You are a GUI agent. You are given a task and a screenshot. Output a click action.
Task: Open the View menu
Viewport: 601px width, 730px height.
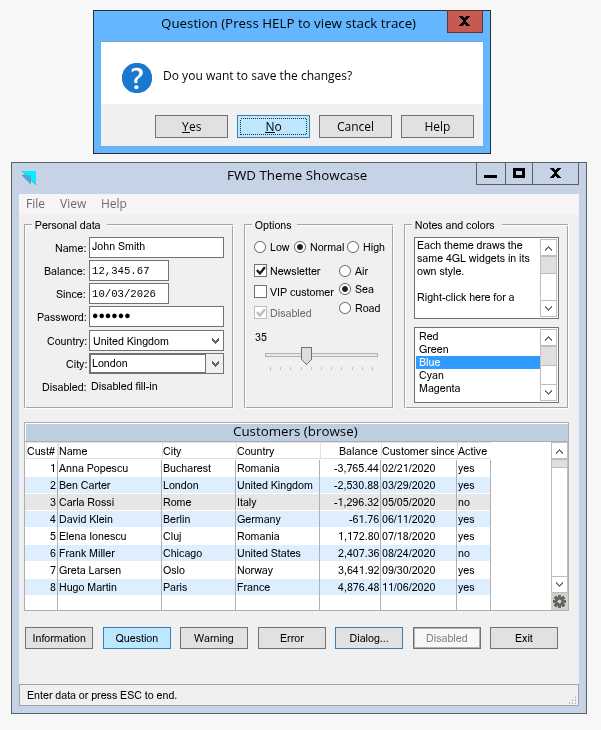coord(73,203)
